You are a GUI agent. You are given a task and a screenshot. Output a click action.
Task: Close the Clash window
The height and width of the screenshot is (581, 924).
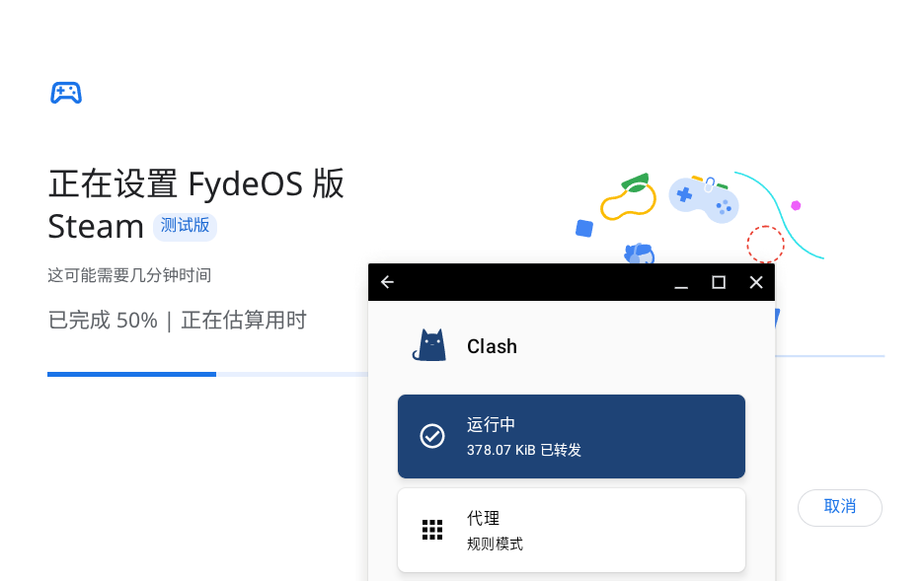pos(756,282)
